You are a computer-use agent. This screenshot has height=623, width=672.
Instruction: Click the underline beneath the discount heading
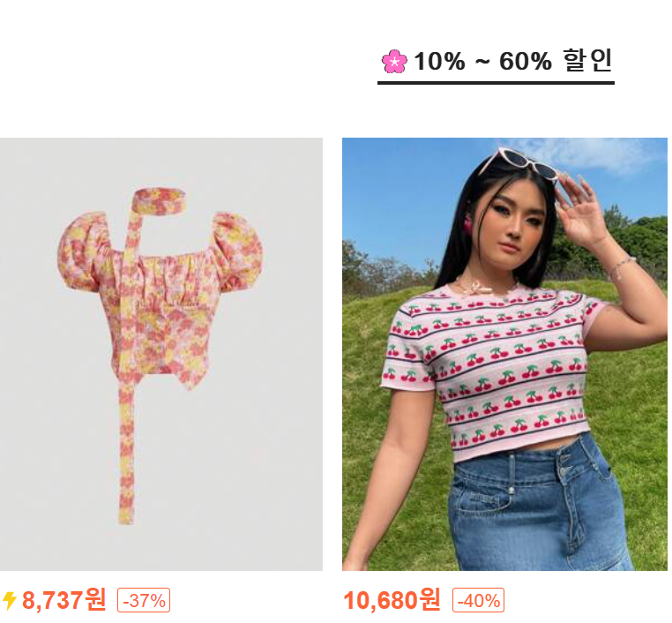[496, 83]
